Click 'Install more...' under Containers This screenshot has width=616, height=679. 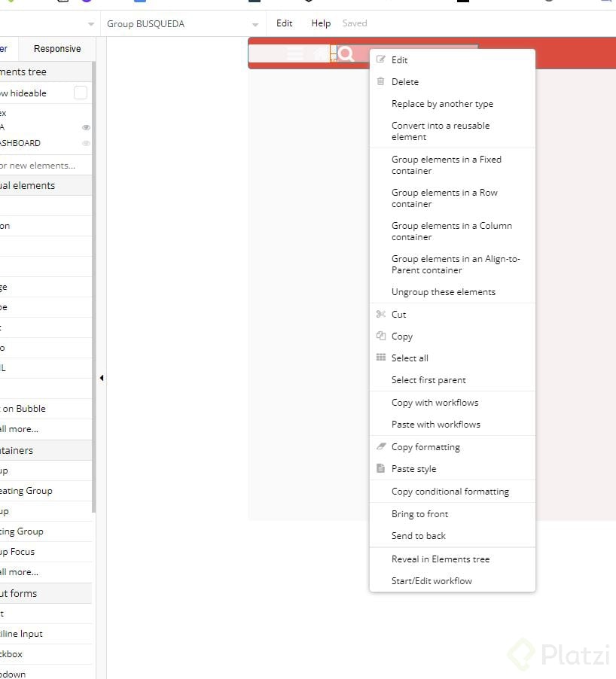click(45, 572)
